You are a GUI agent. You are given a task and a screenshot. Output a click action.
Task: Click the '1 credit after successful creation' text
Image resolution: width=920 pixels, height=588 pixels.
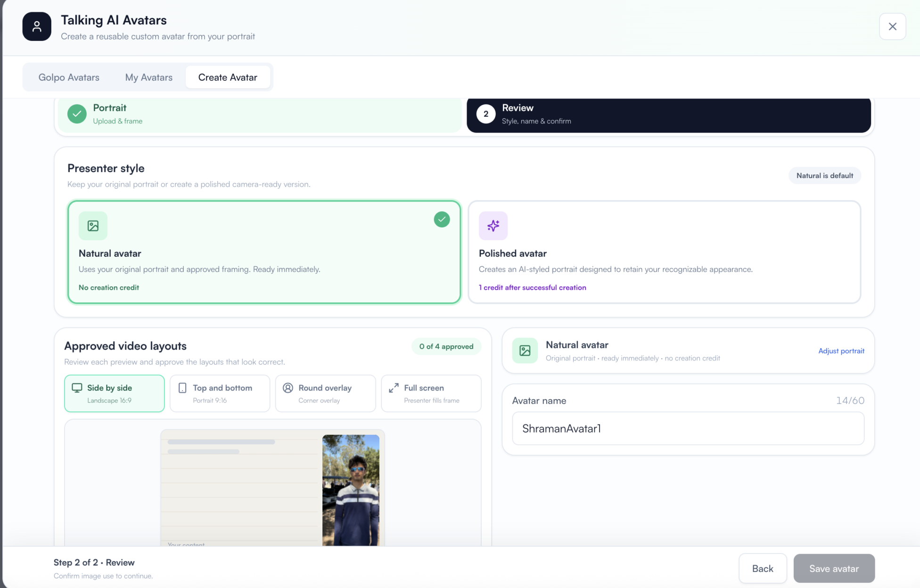[533, 287]
